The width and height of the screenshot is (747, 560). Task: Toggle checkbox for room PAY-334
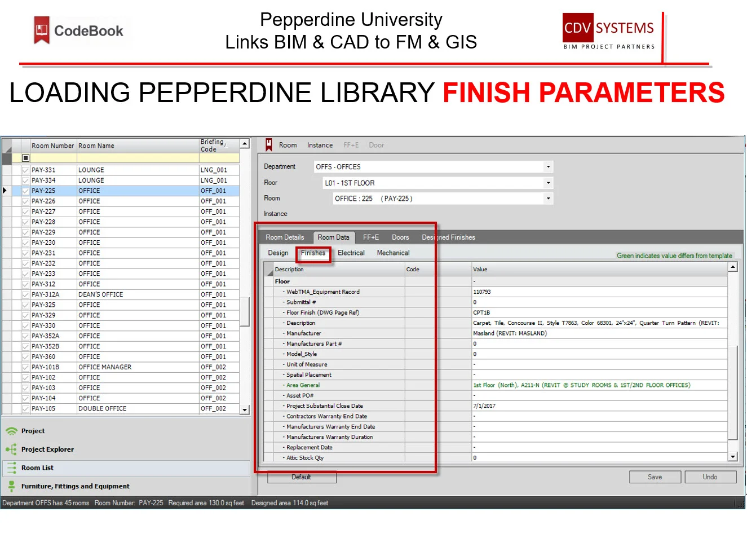(x=25, y=180)
